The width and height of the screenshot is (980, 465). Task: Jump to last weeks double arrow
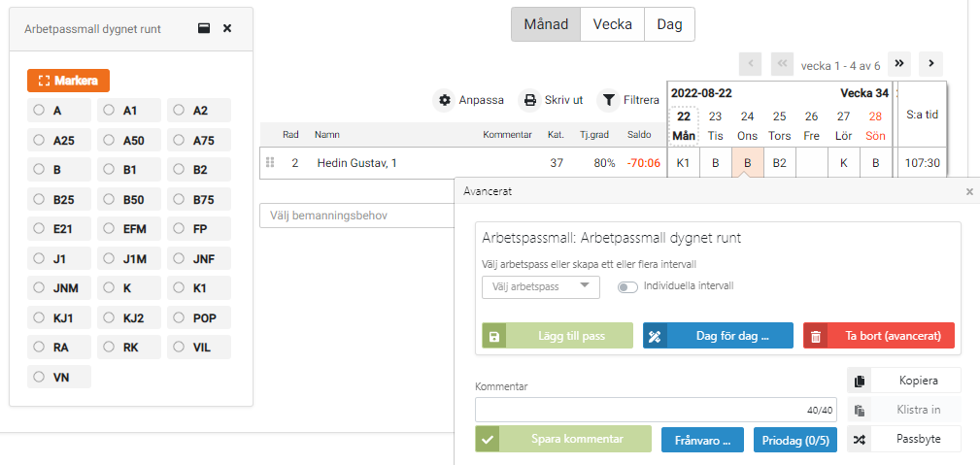click(899, 64)
